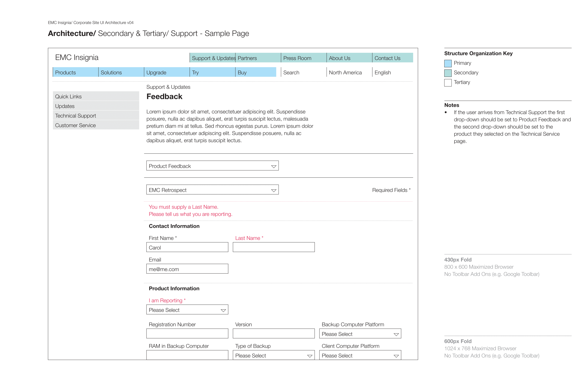Go to the Upgrade tab

point(167,72)
